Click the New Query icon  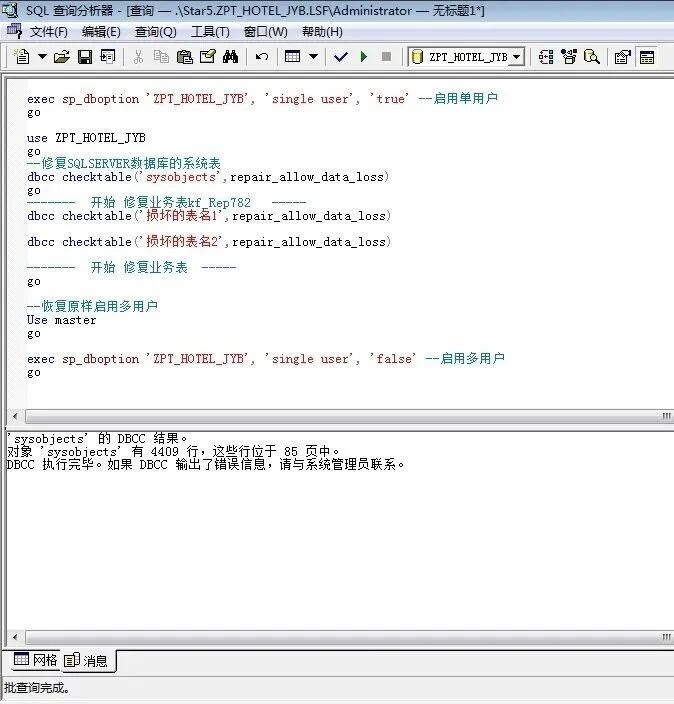(22, 57)
